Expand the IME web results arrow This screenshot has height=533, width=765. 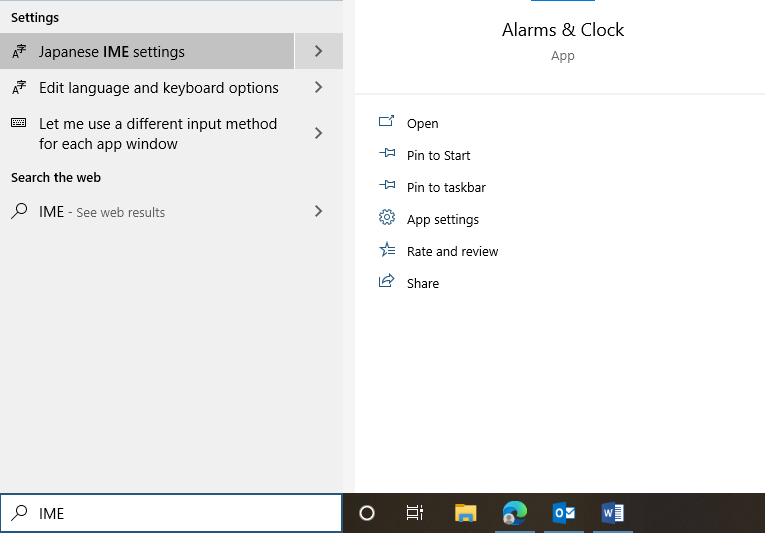[318, 211]
